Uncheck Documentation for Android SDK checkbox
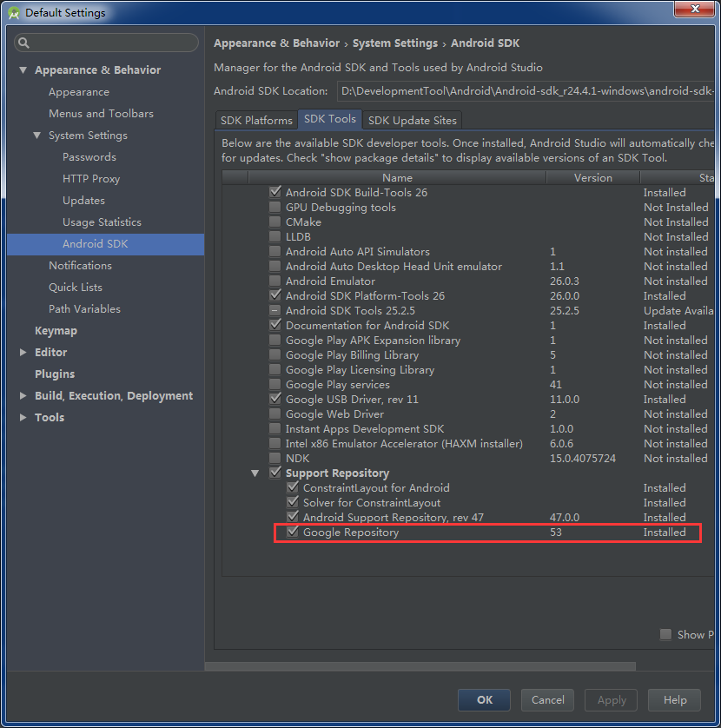The height and width of the screenshot is (728, 721). 275,325
